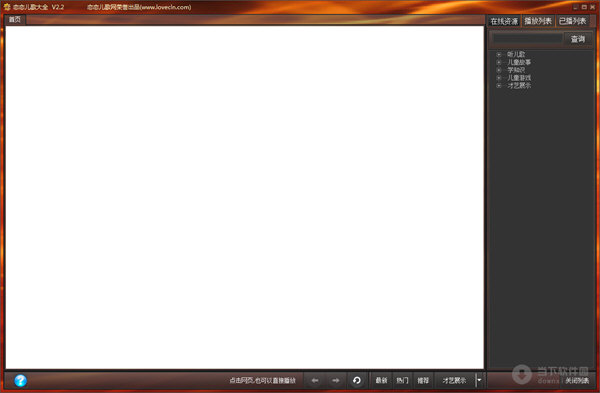Select 儿童游戏 in the resource tree

click(x=519, y=78)
